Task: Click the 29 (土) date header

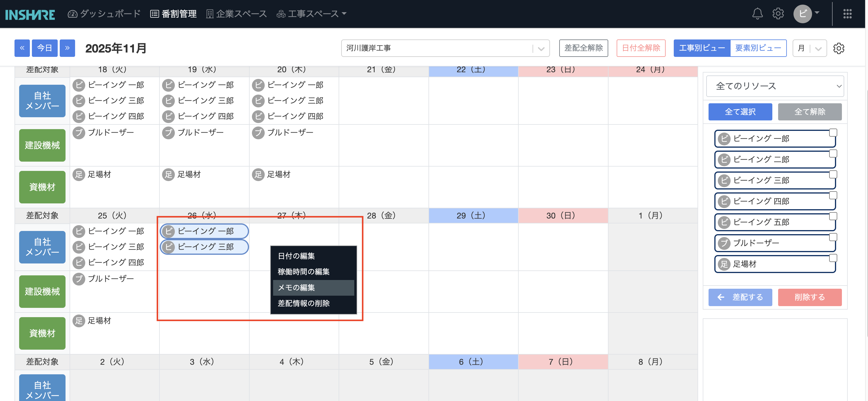Action: 473,216
